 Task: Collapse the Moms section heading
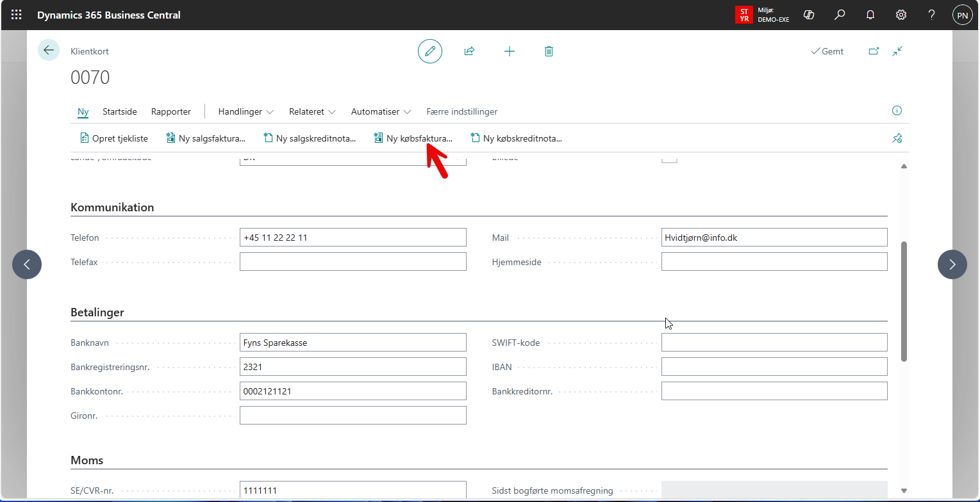pos(87,460)
